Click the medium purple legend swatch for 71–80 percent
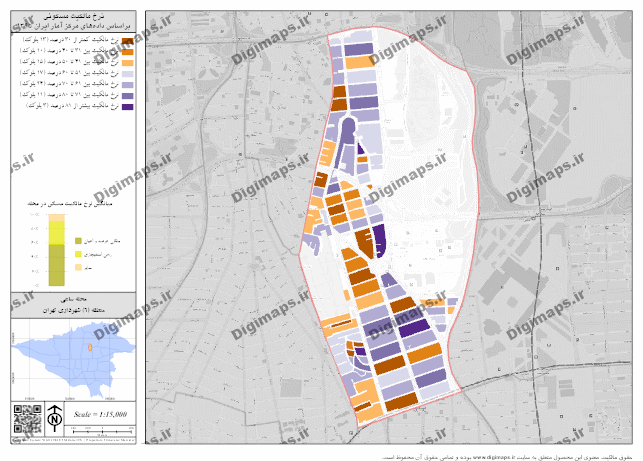The height and width of the screenshot is (461, 643). pos(128,96)
